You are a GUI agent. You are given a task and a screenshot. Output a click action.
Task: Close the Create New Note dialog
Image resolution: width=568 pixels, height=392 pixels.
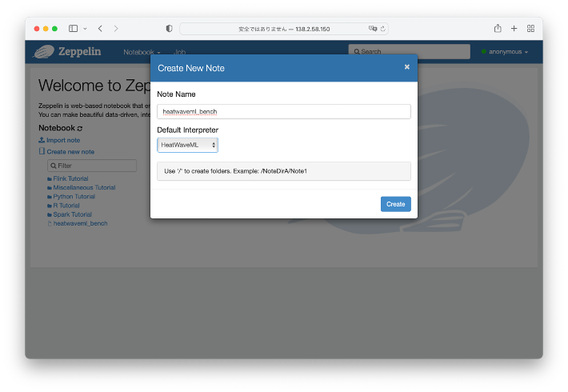pos(407,67)
